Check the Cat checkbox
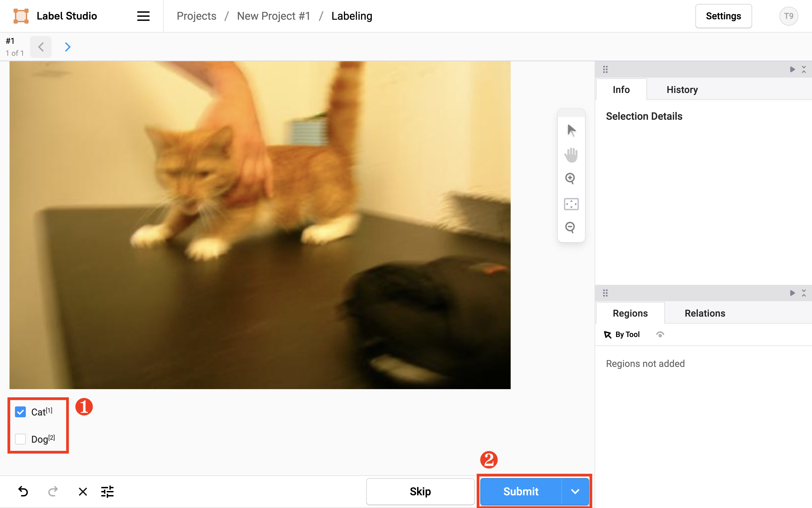The width and height of the screenshot is (812, 508). tap(20, 412)
